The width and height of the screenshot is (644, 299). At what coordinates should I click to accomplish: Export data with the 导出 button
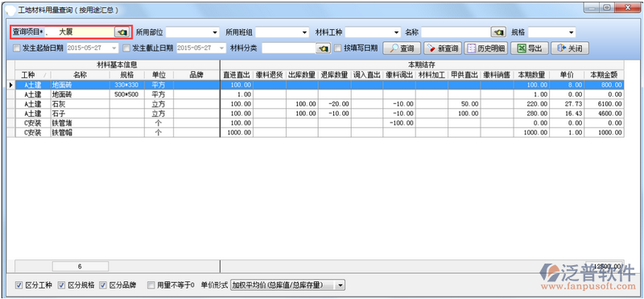click(x=530, y=48)
